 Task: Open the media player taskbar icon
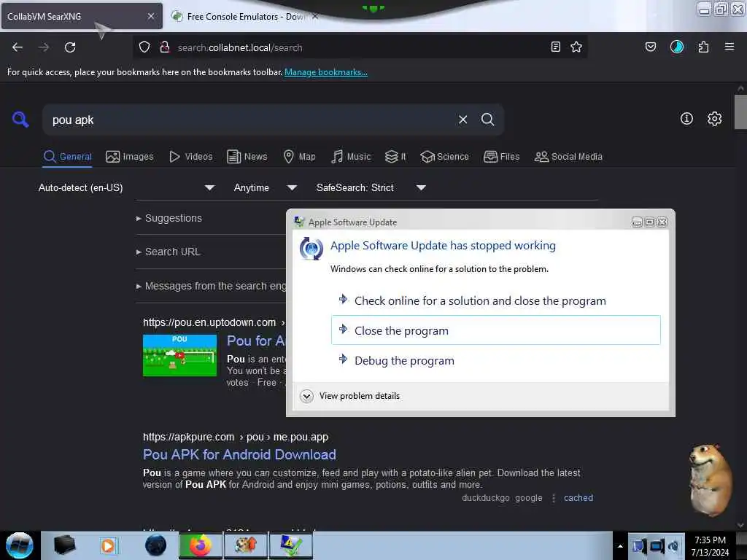(x=108, y=545)
